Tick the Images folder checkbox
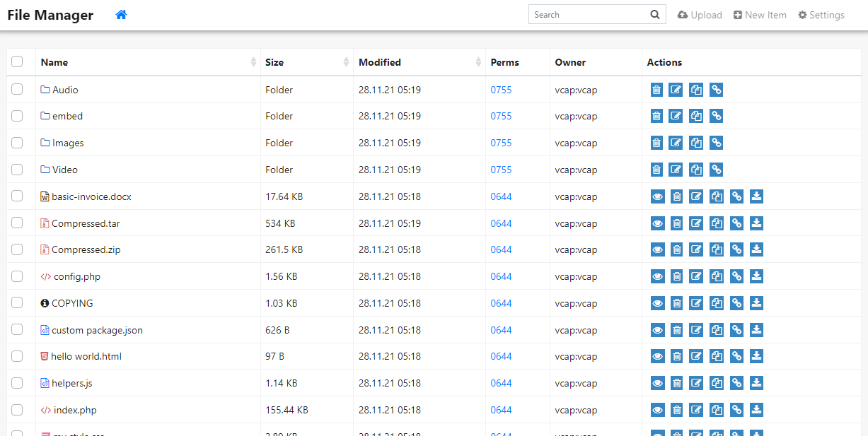868x436 pixels. [x=17, y=143]
